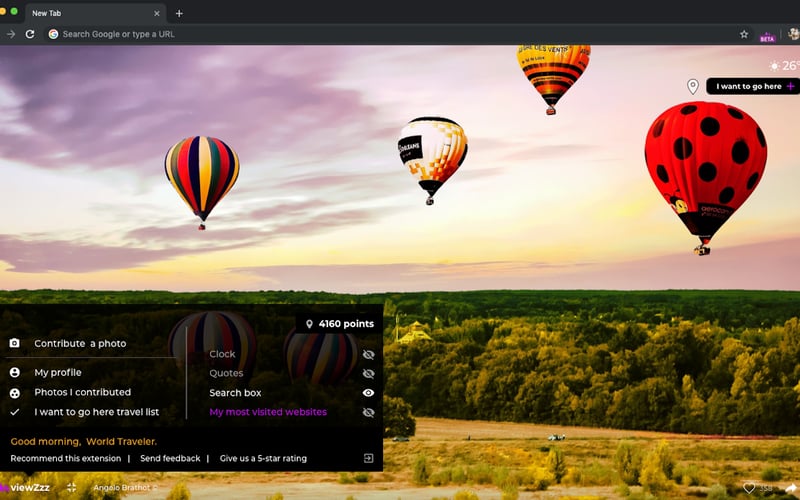The height and width of the screenshot is (500, 800).
Task: Click the sign out exit icon in menu panel
Action: pos(368,458)
